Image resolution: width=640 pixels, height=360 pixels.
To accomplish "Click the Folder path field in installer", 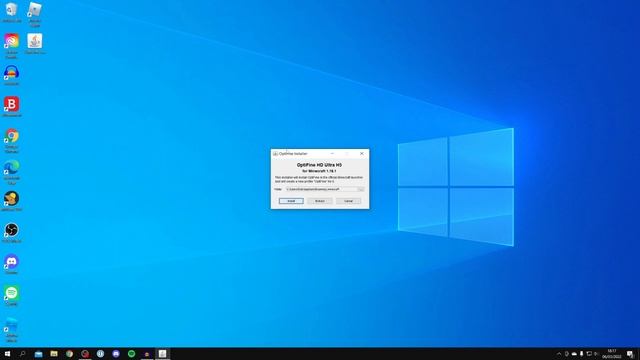I will coord(321,189).
